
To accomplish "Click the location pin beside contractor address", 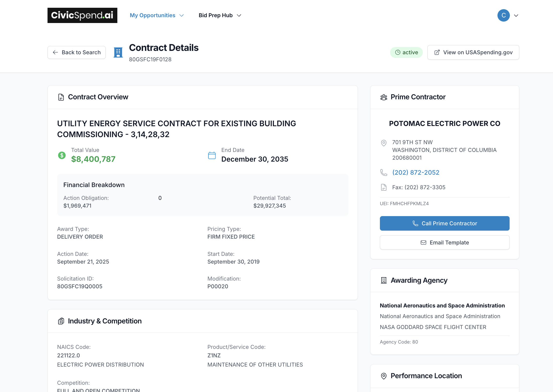I will coord(384,143).
